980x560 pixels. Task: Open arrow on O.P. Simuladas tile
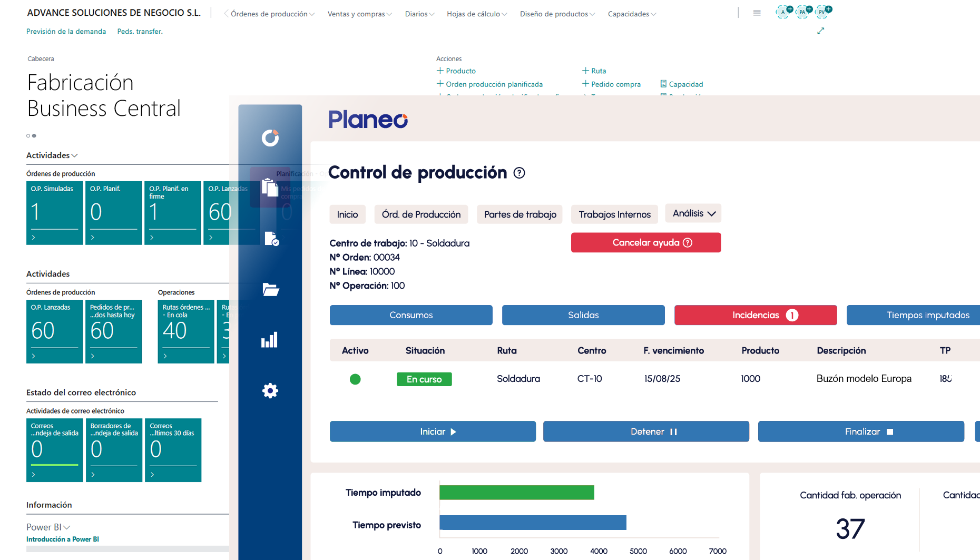[34, 238]
